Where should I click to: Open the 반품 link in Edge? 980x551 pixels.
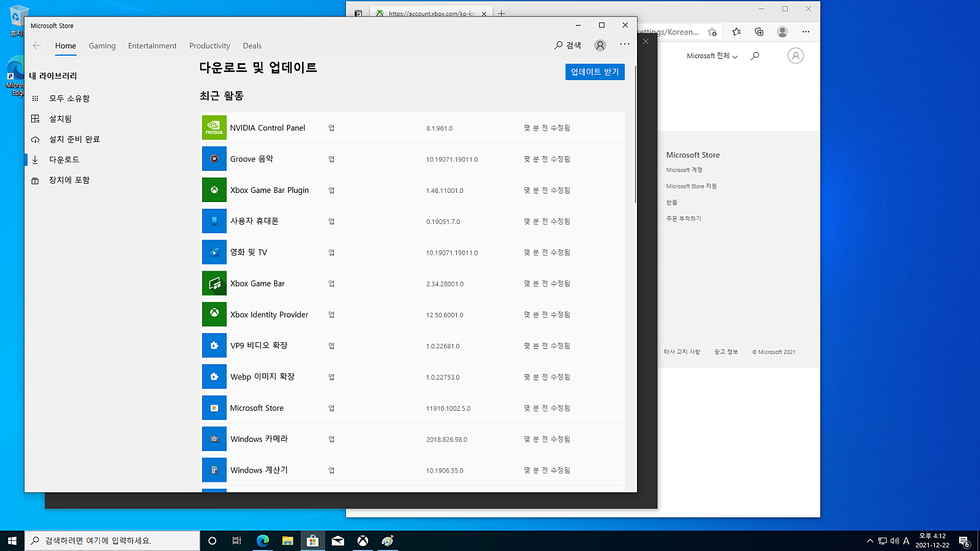672,203
